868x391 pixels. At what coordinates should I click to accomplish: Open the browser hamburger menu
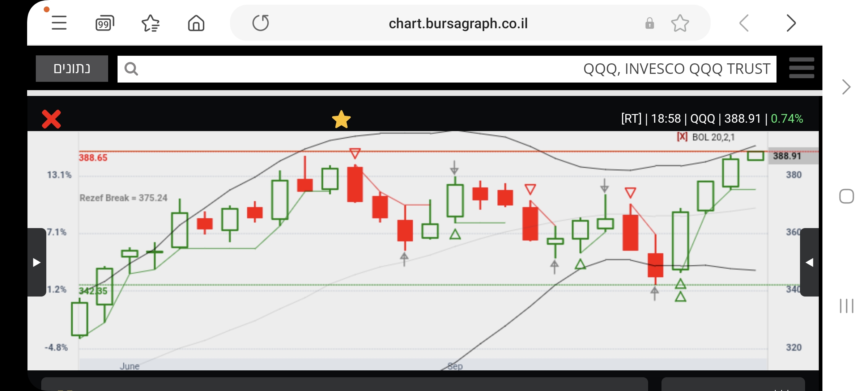59,23
